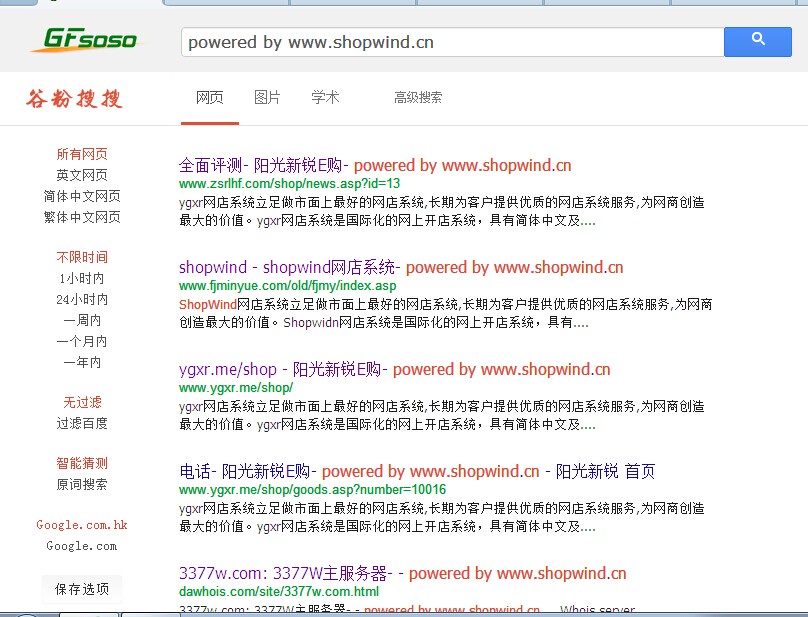Click the 保存选项 button
This screenshot has width=808, height=617.
pyautogui.click(x=82, y=589)
